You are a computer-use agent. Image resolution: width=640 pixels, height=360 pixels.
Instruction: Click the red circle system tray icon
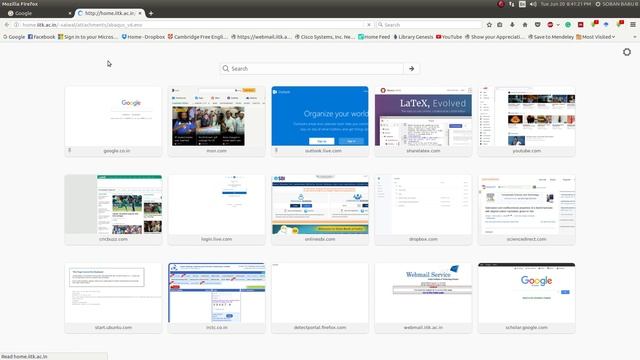point(501,4)
